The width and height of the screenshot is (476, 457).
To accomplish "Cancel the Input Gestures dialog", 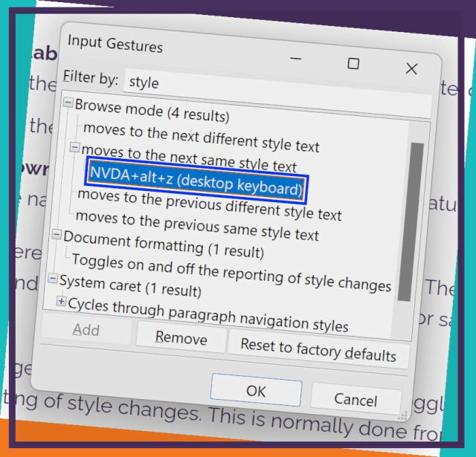I will [356, 398].
